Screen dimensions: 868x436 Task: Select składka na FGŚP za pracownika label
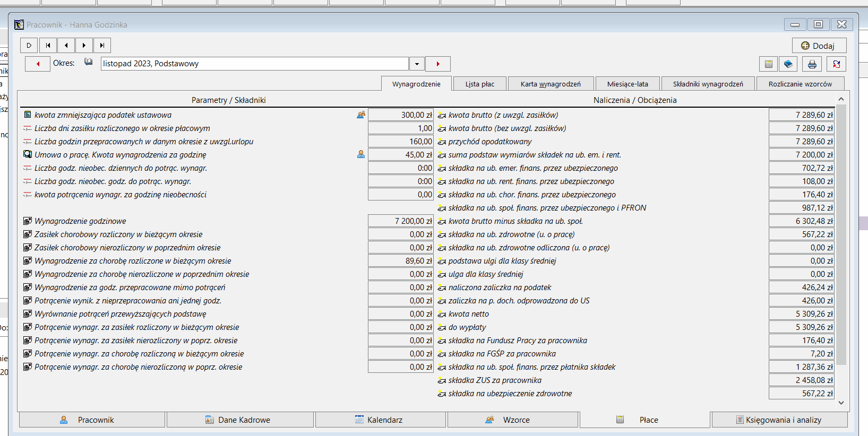[x=502, y=354]
